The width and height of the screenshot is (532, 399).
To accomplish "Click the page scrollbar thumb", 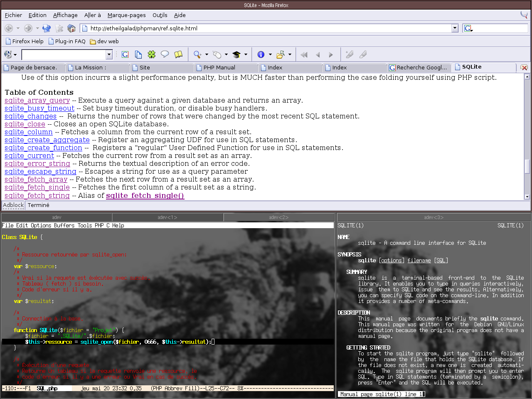I will click(527, 166).
